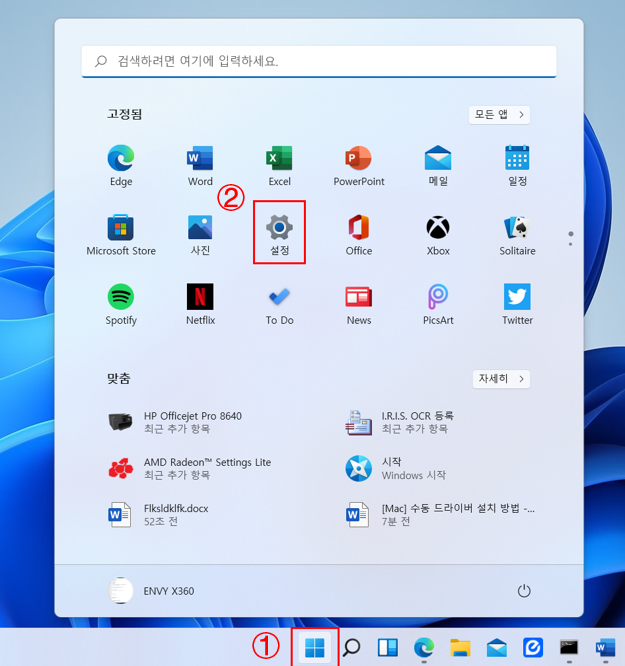Viewport: 625px width, 666px height.
Task: Launch Word from pinned apps
Action: click(x=200, y=166)
